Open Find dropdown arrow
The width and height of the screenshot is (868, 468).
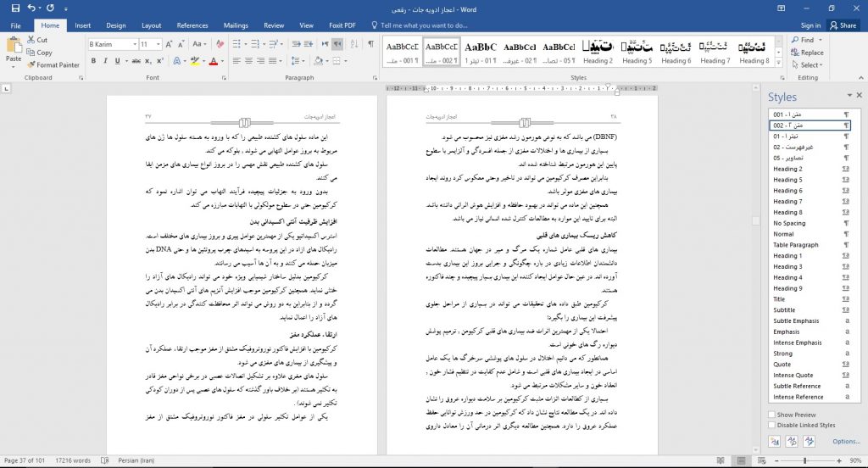[821, 40]
